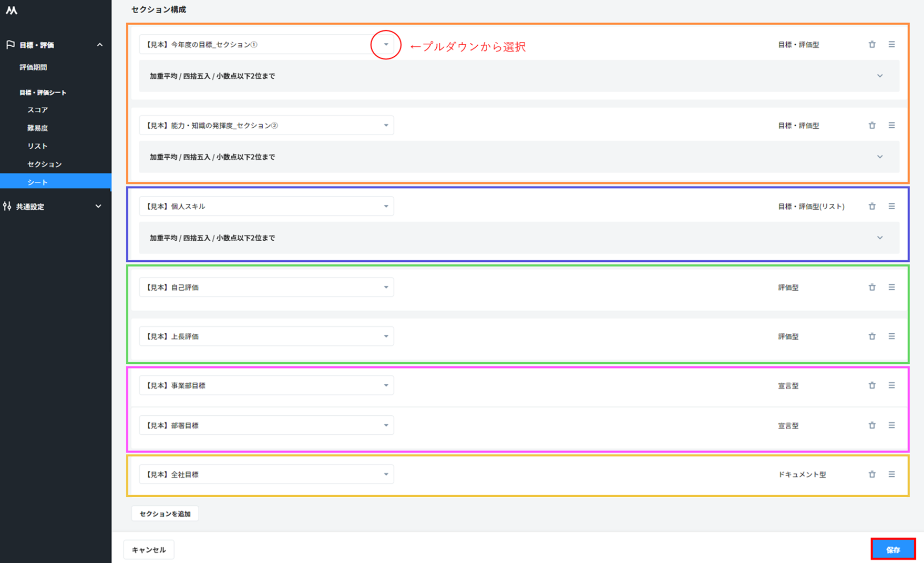Click trash icon for 自己評価 section
This screenshot has height=563, width=924.
pos(872,288)
